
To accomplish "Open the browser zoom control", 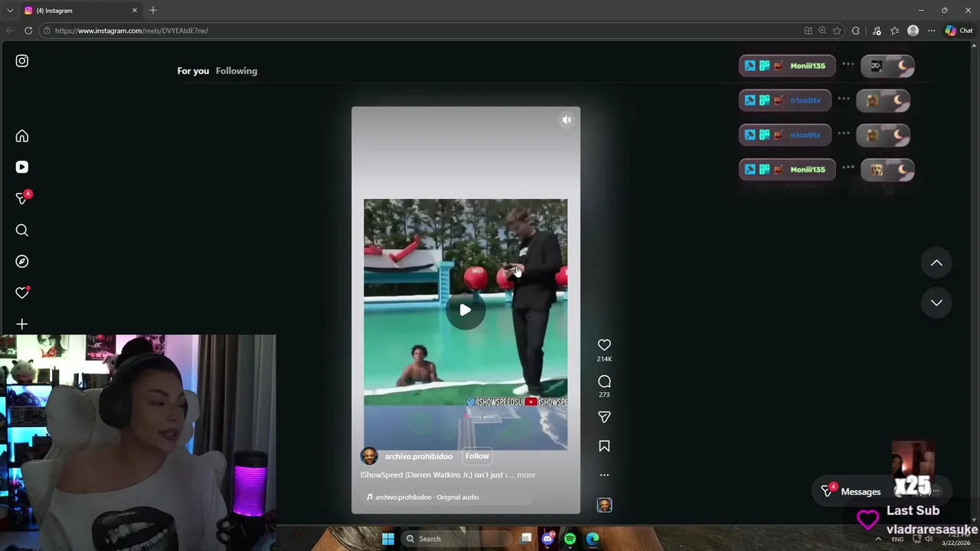I will pyautogui.click(x=822, y=31).
